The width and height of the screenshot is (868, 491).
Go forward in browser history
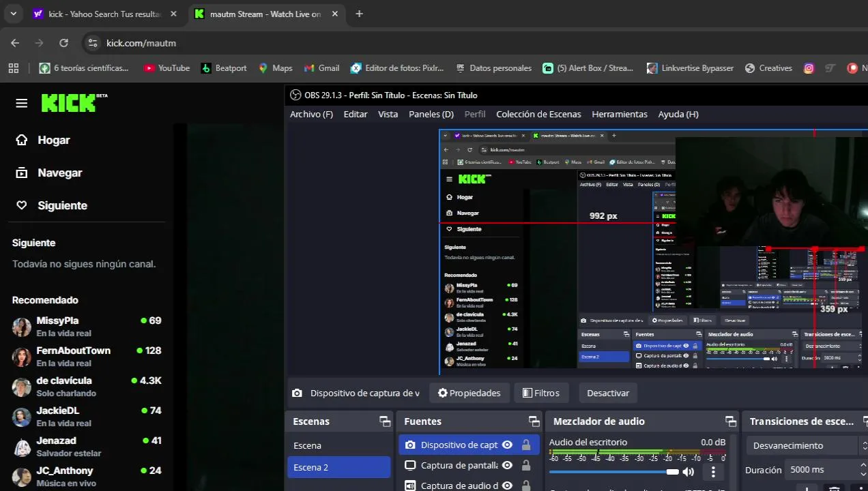[40, 43]
